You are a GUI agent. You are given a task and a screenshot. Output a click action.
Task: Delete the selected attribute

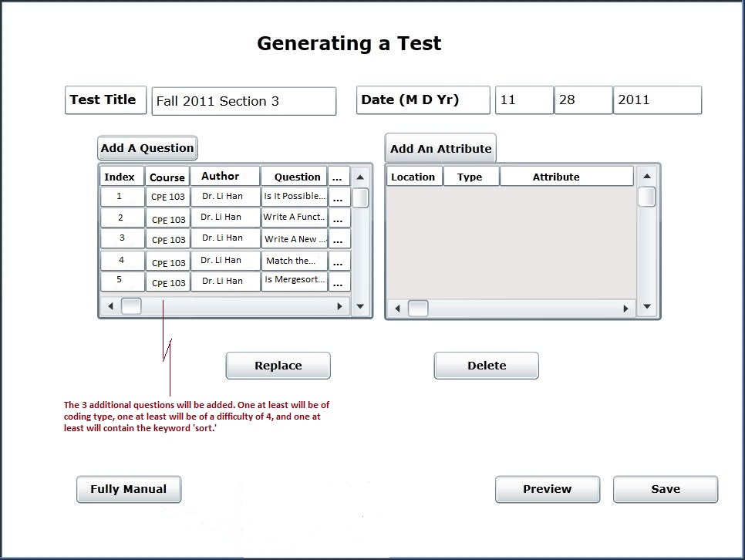click(486, 366)
